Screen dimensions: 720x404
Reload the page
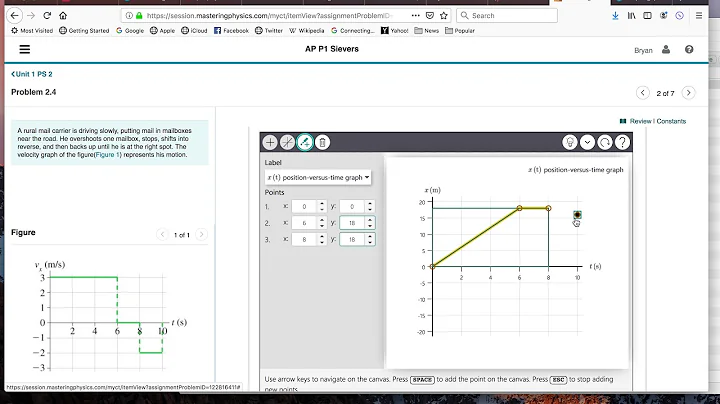(47, 16)
